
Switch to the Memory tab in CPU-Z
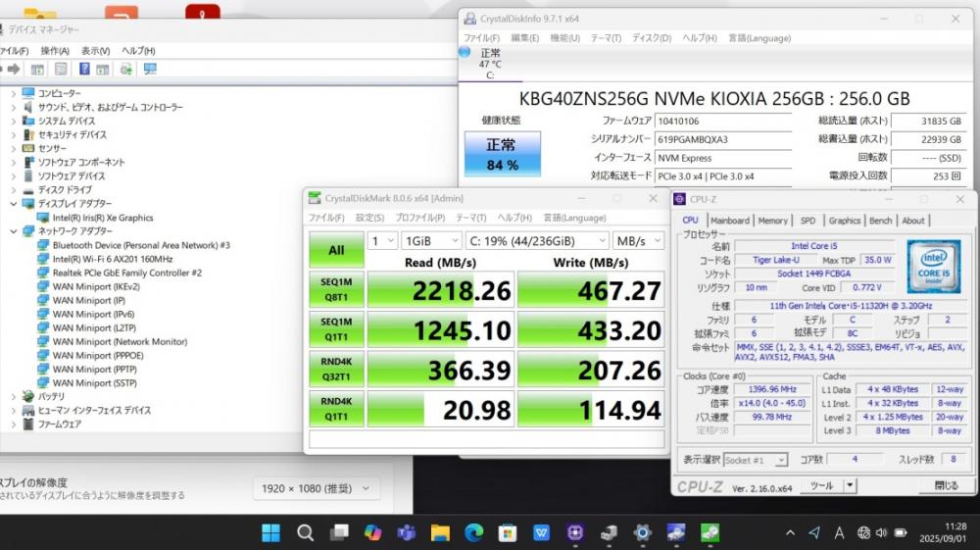pos(772,221)
